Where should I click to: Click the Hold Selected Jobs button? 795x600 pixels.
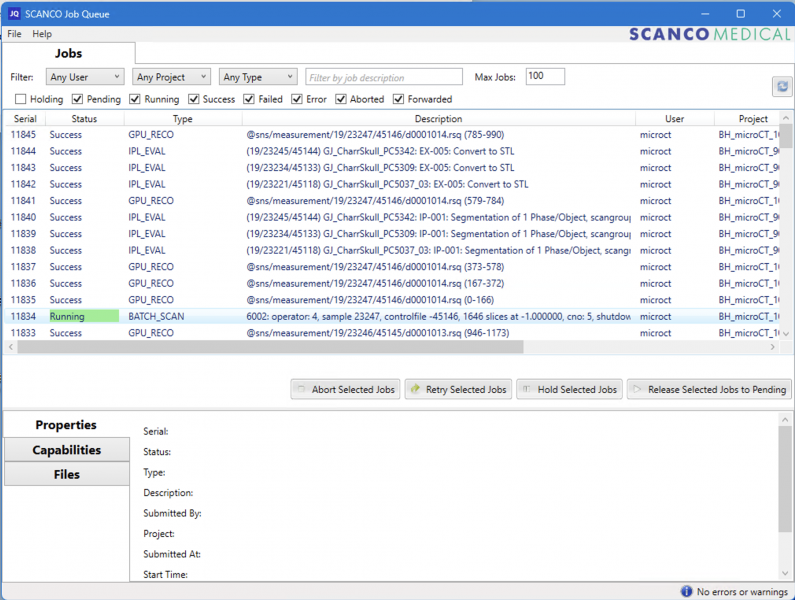tap(569, 390)
